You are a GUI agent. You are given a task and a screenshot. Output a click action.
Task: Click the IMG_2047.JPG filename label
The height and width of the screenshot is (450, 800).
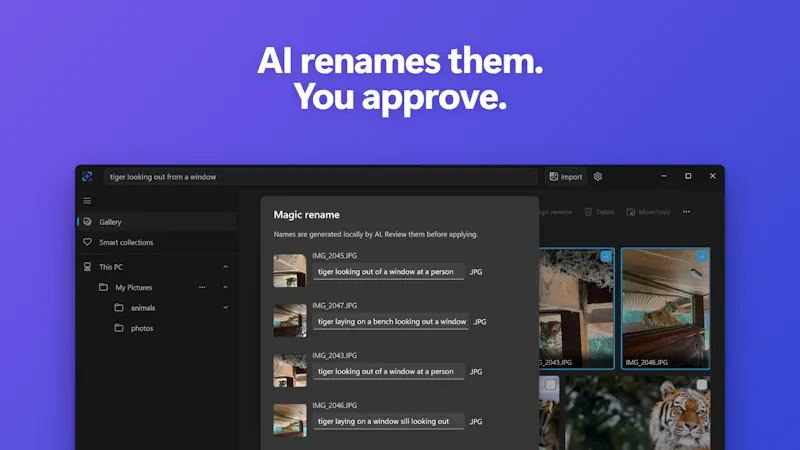point(335,306)
